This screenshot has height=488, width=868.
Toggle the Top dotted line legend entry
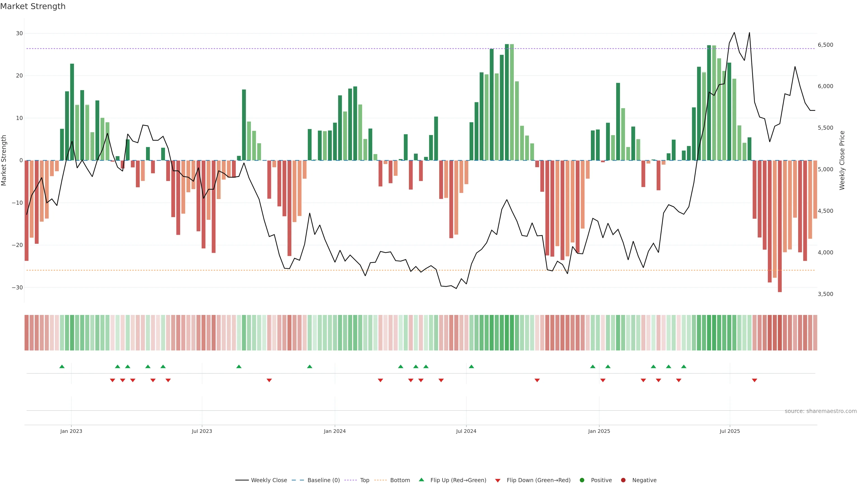[x=365, y=480]
